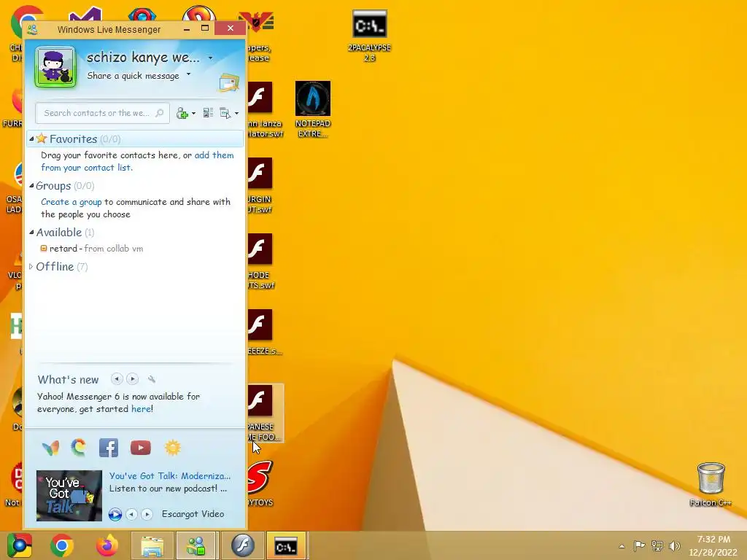Open the quick message dropdown arrow
747x560 pixels.
[189, 74]
